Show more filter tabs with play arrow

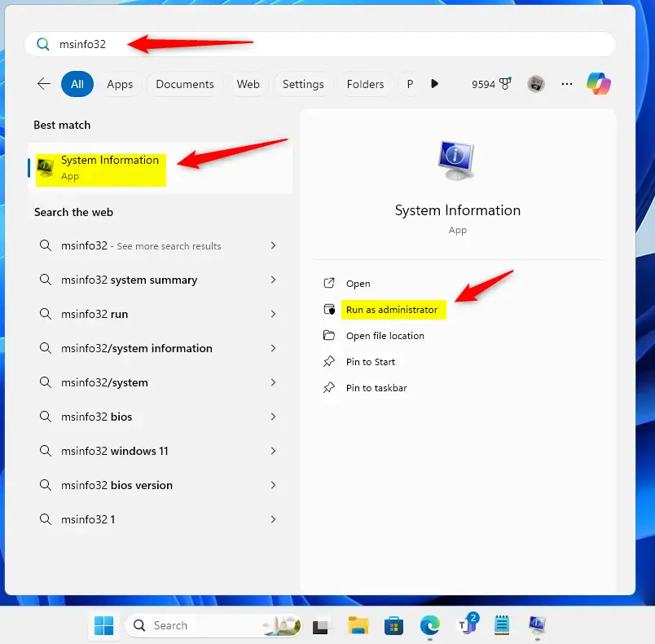coord(434,84)
